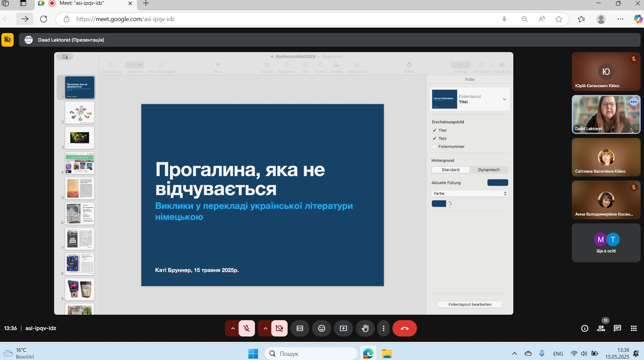The height and width of the screenshot is (360, 644).
Task: Click the Folienlayout bearbeiten button
Action: click(x=470, y=304)
